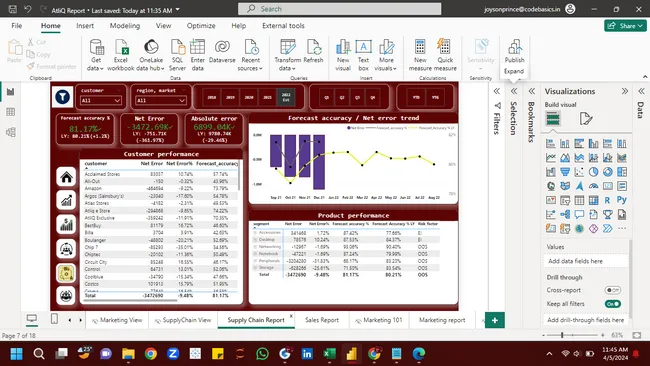Open the File menu

pos(17,26)
